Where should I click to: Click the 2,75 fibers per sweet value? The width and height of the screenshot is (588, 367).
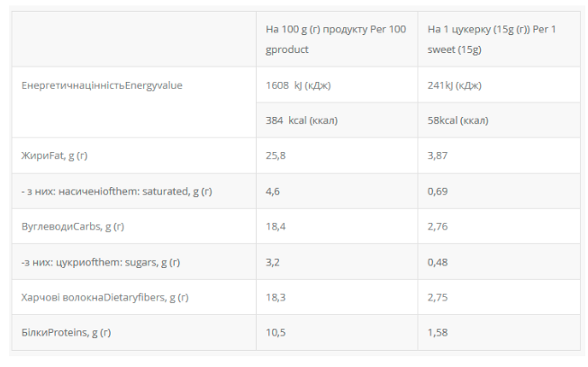pyautogui.click(x=438, y=297)
